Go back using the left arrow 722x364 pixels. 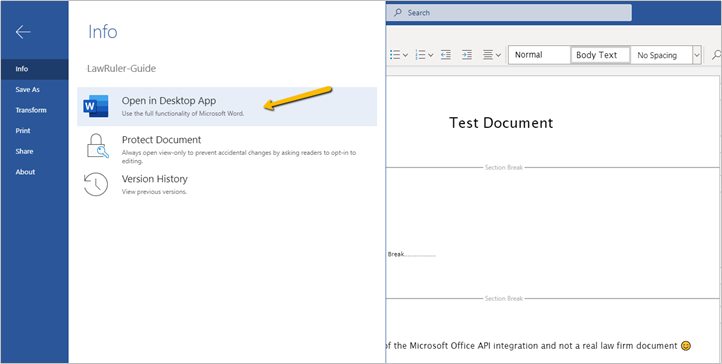[23, 32]
